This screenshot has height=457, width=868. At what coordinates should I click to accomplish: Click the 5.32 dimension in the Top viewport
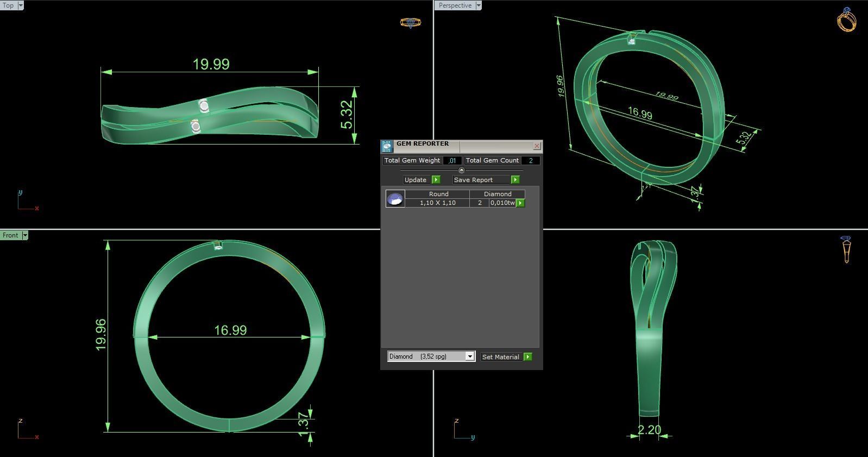347,115
